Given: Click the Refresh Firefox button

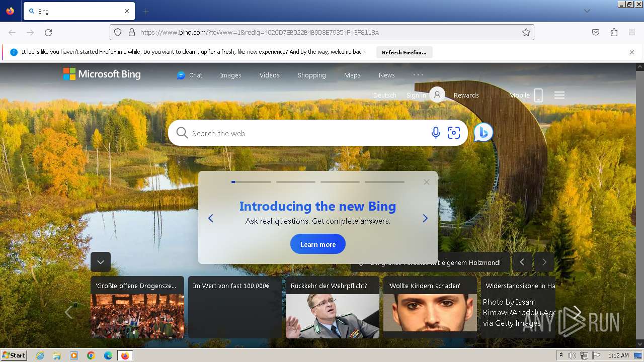Looking at the screenshot, I should click(x=404, y=52).
